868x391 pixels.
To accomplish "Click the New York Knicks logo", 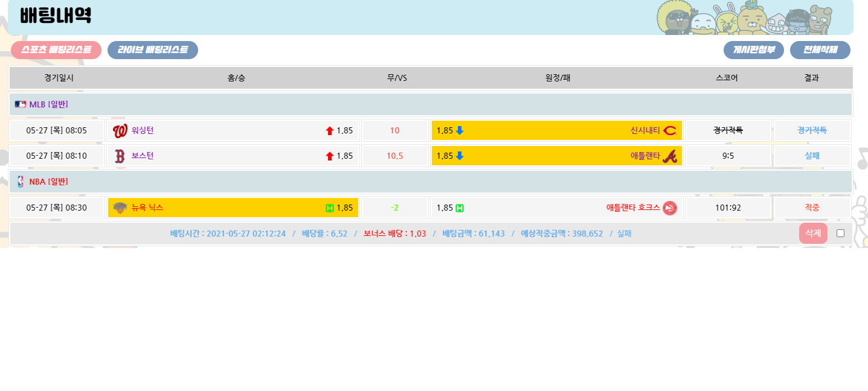I will (120, 208).
